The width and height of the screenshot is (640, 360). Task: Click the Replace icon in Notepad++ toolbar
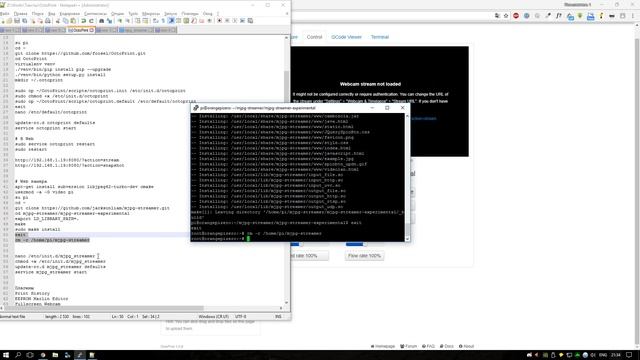tap(109, 21)
